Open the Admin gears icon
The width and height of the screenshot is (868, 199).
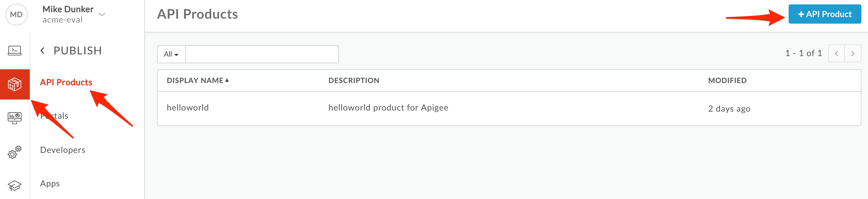point(15,152)
